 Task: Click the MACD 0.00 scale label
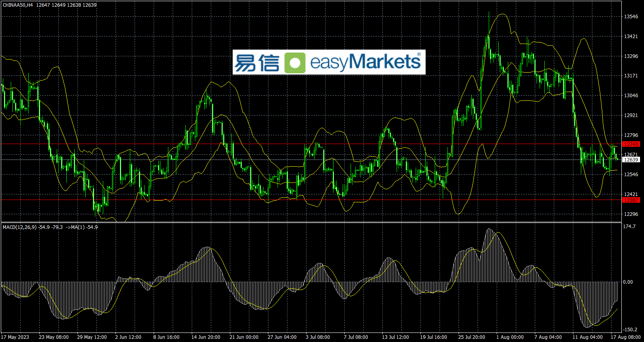point(628,282)
